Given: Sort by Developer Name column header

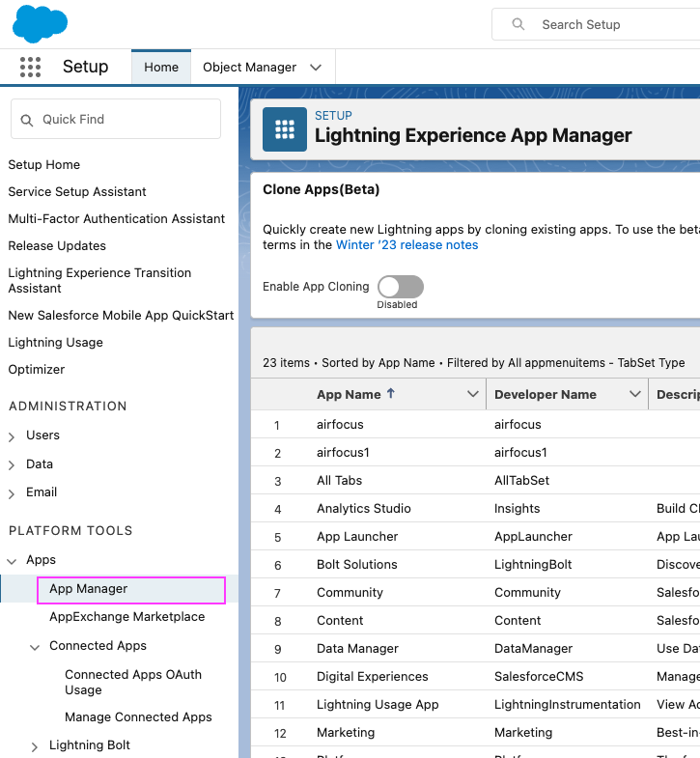Looking at the screenshot, I should point(546,395).
